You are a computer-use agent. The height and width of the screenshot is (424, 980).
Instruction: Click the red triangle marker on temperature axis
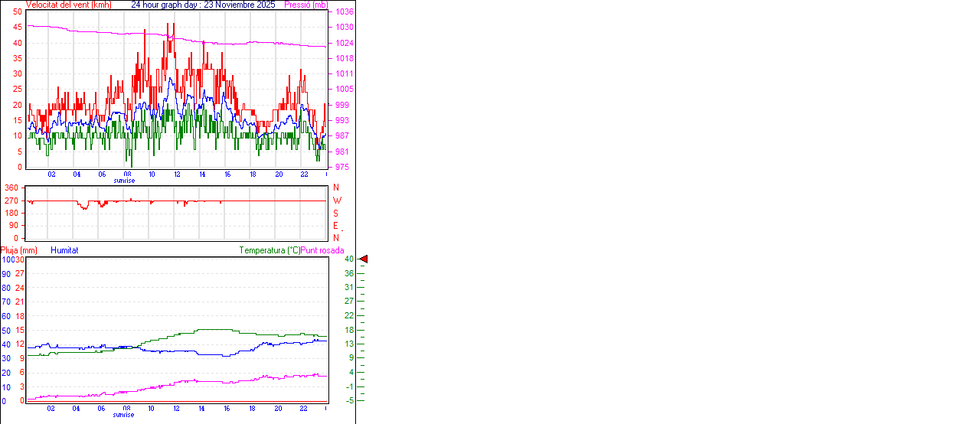364,259
